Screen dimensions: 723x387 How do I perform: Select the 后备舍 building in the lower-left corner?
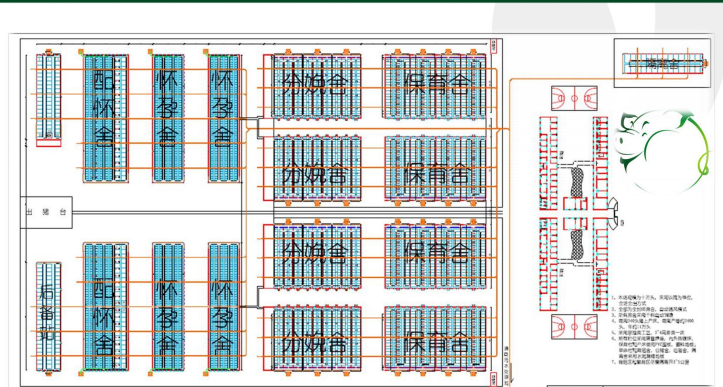pos(48,316)
